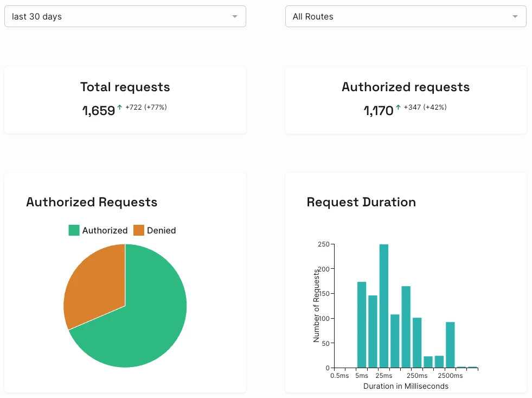Image resolution: width=532 pixels, height=398 pixels.
Task: Click the histogram bar above 5ms
Action: pyautogui.click(x=362, y=325)
